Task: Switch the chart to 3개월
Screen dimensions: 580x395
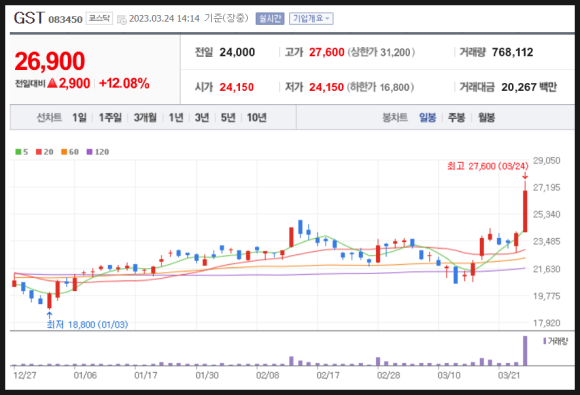Action: pyautogui.click(x=145, y=118)
